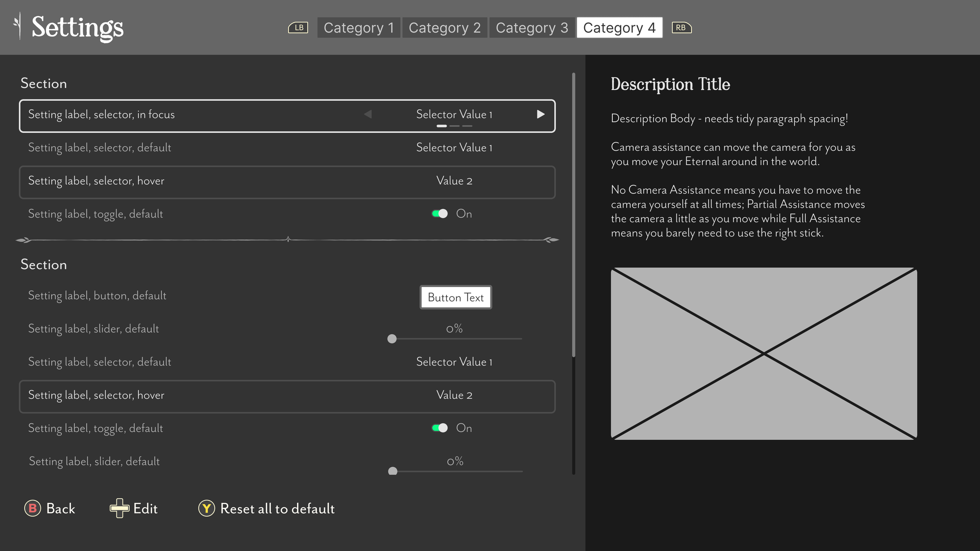Click the LB bumper icon
The image size is (980, 551).
[298, 28]
